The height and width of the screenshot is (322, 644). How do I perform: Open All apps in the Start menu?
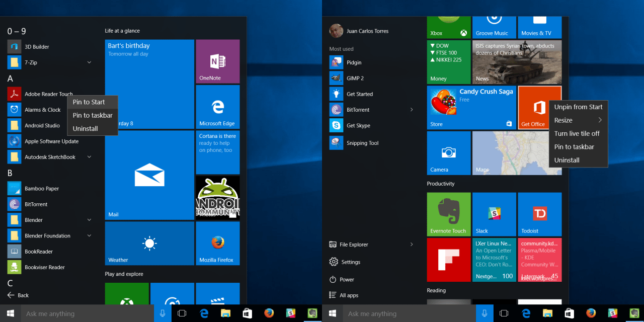(x=344, y=295)
